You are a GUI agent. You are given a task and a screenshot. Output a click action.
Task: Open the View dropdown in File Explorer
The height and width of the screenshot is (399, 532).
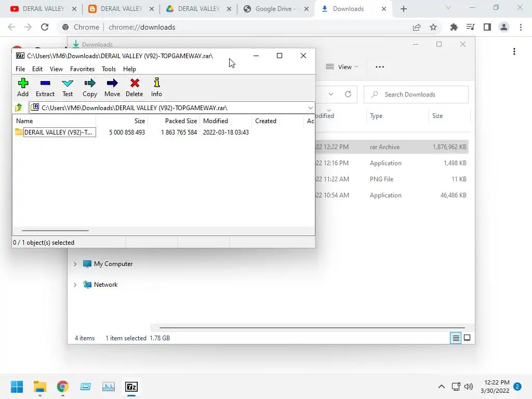(x=342, y=67)
